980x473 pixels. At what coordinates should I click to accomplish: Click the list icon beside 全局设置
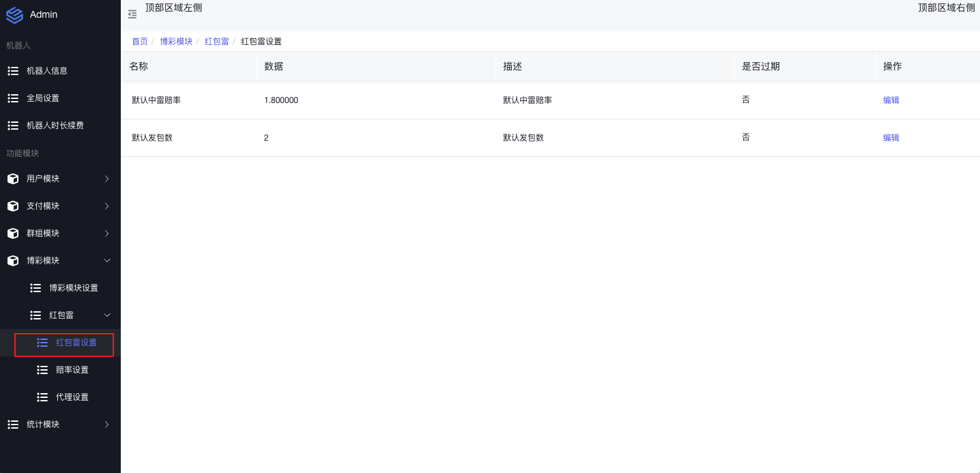click(x=13, y=98)
